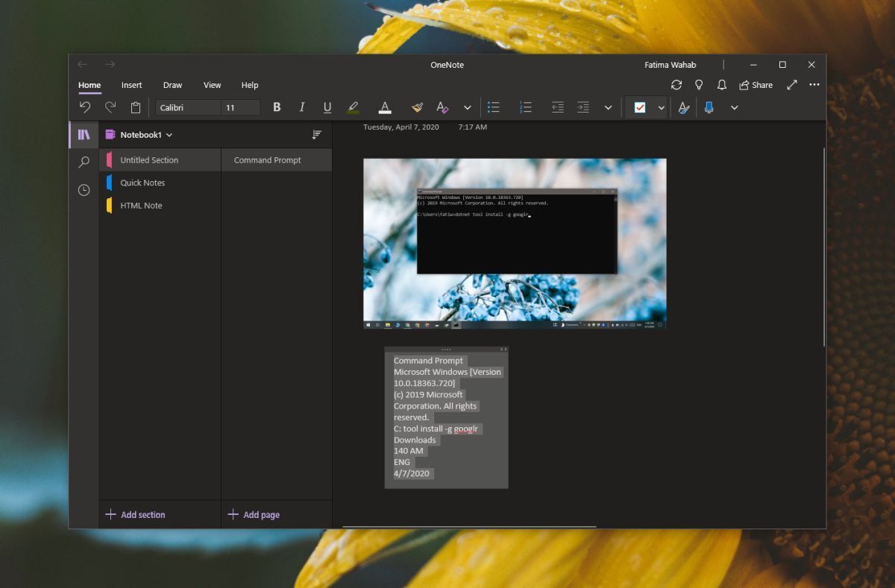This screenshot has width=895, height=588.
Task: Toggle underline formatting
Action: click(x=327, y=107)
